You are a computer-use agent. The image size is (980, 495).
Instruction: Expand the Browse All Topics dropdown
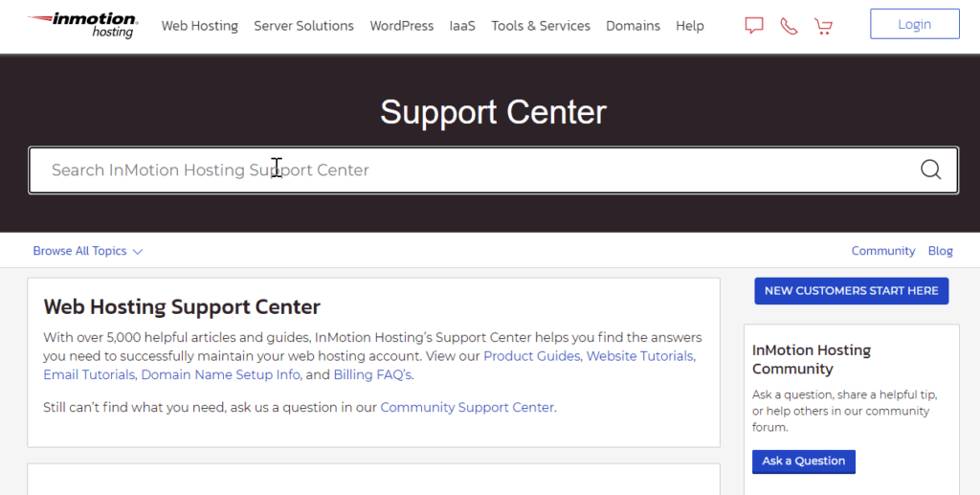pos(87,251)
